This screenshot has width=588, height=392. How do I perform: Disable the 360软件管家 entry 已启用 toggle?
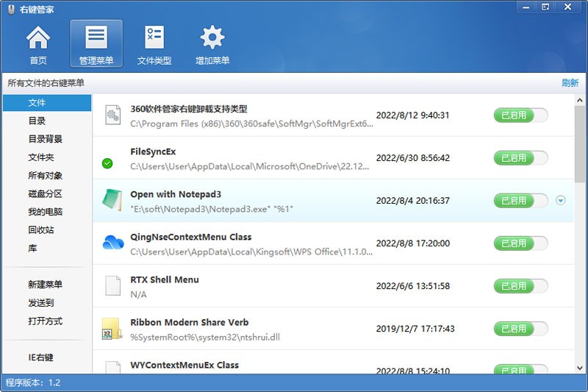[521, 115]
